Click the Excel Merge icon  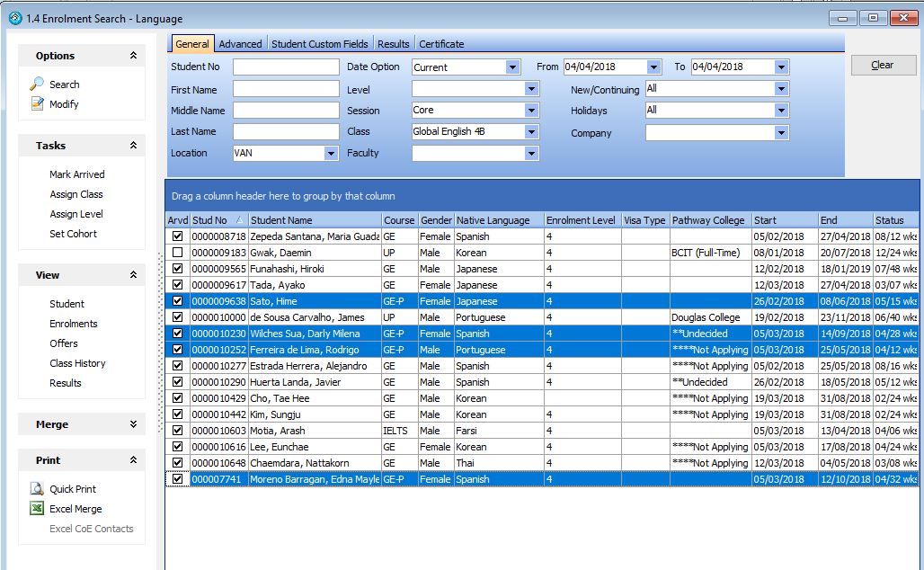(37, 509)
